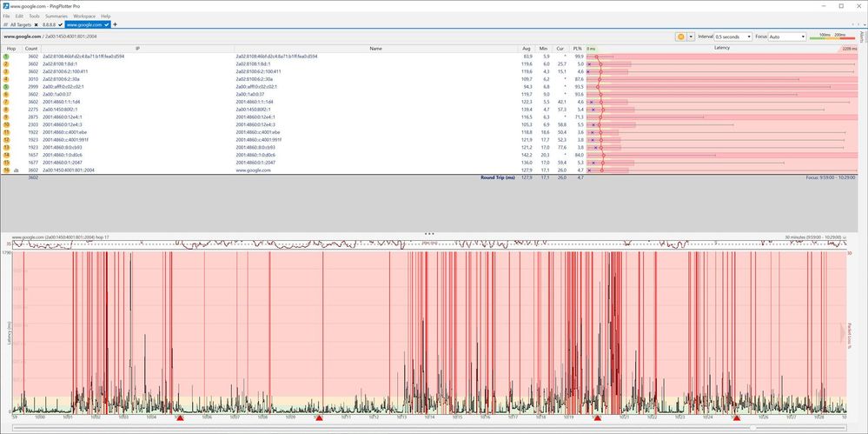Click the first red triangle timeline marker
The image size is (868, 434).
180,418
